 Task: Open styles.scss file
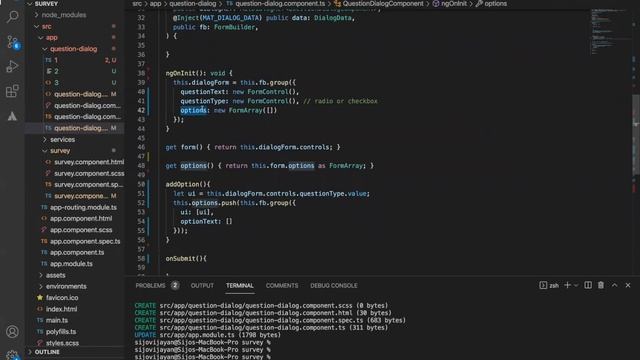click(x=62, y=343)
